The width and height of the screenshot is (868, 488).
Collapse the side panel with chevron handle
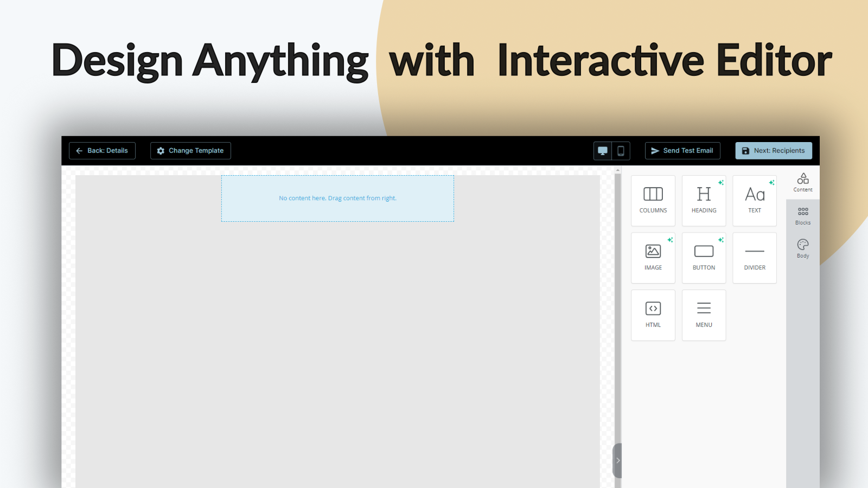tap(617, 460)
